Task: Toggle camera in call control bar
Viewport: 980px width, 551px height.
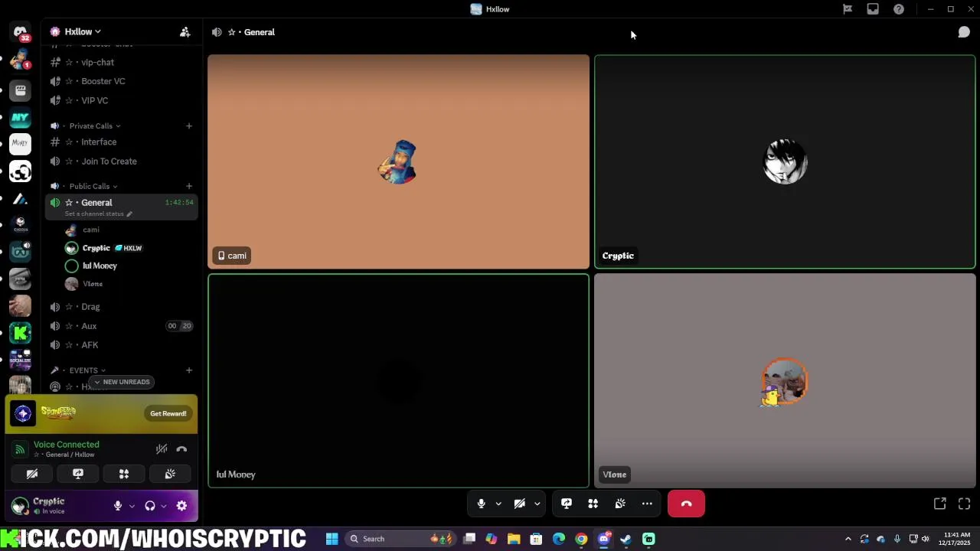Action: (x=520, y=504)
